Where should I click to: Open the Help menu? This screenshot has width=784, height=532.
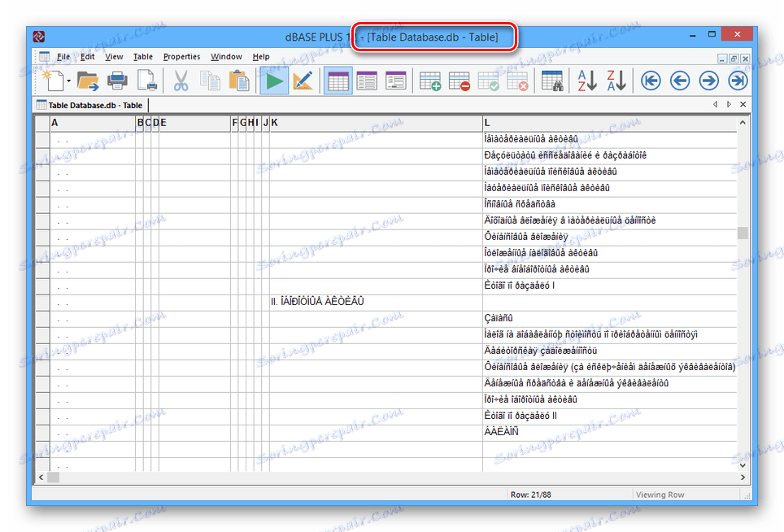(x=261, y=56)
